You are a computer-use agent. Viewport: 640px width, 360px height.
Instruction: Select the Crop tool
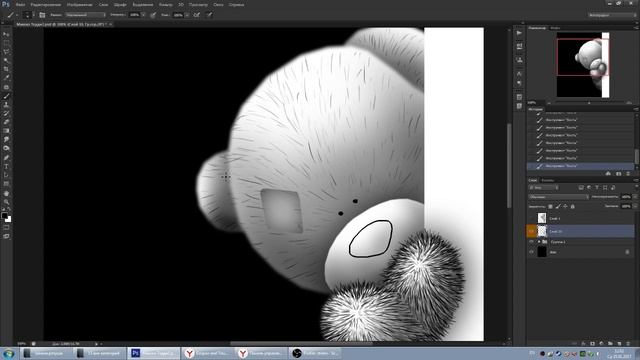pos(6,69)
